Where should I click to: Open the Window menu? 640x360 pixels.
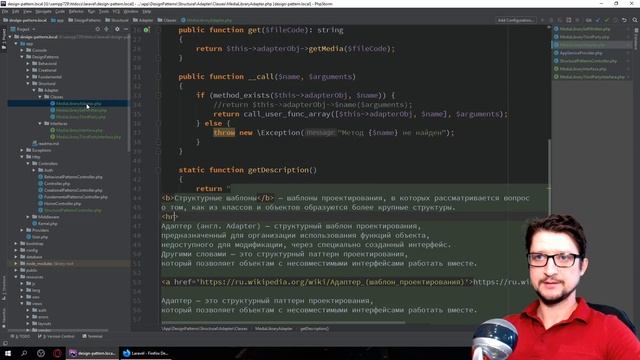point(131,12)
